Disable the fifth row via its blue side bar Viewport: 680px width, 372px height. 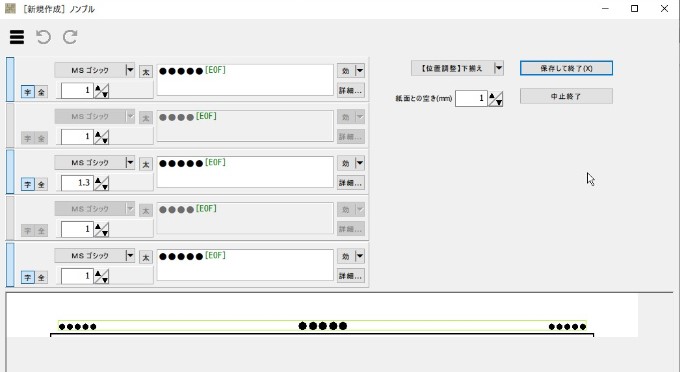pos(10,264)
